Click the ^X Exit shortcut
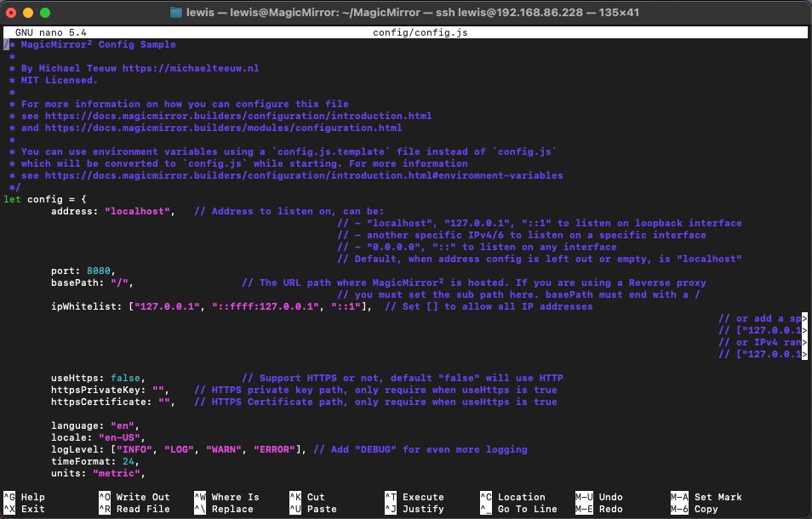The width and height of the screenshot is (812, 519). pyautogui.click(x=24, y=509)
